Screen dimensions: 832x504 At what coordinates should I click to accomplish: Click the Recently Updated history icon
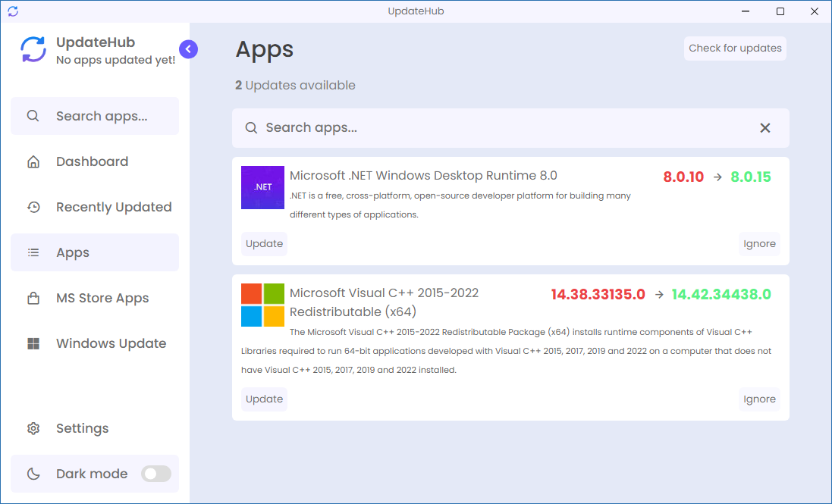click(33, 207)
